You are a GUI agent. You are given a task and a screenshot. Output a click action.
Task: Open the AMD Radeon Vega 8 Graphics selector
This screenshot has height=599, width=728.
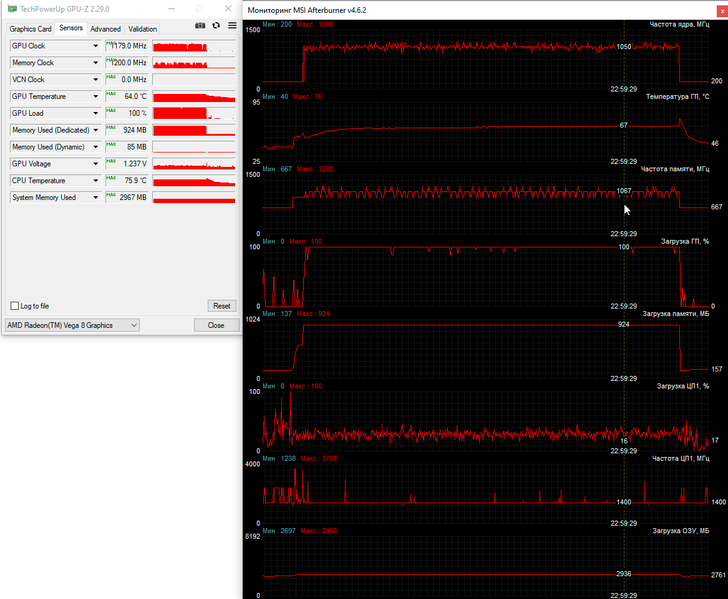point(72,326)
